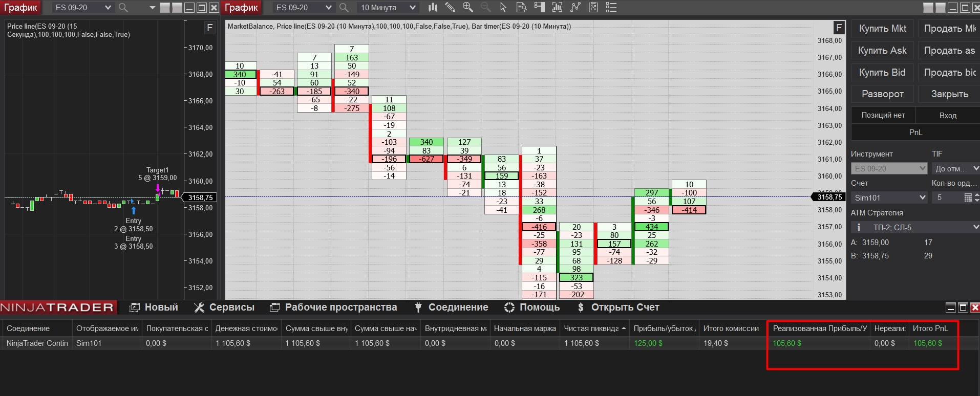
Task: Open the Сервисы menu
Action: pos(224,307)
